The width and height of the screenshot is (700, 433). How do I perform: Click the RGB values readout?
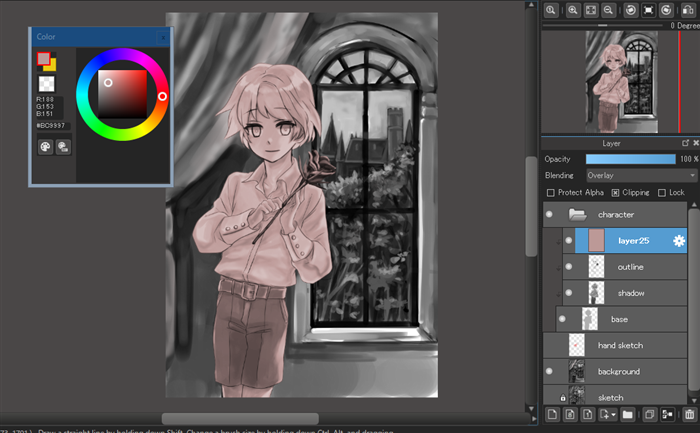tap(45, 107)
